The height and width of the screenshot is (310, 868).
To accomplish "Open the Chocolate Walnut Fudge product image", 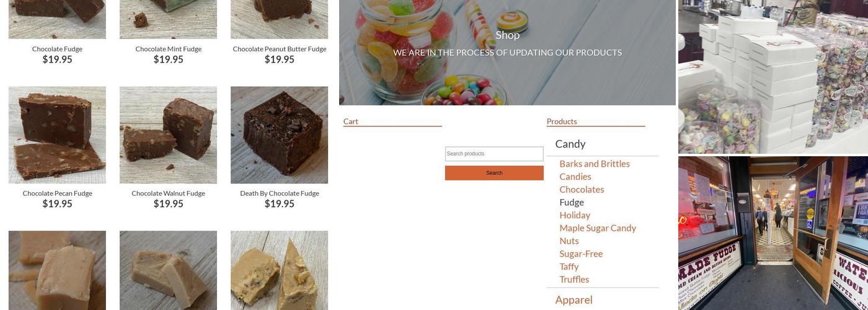I will [168, 135].
